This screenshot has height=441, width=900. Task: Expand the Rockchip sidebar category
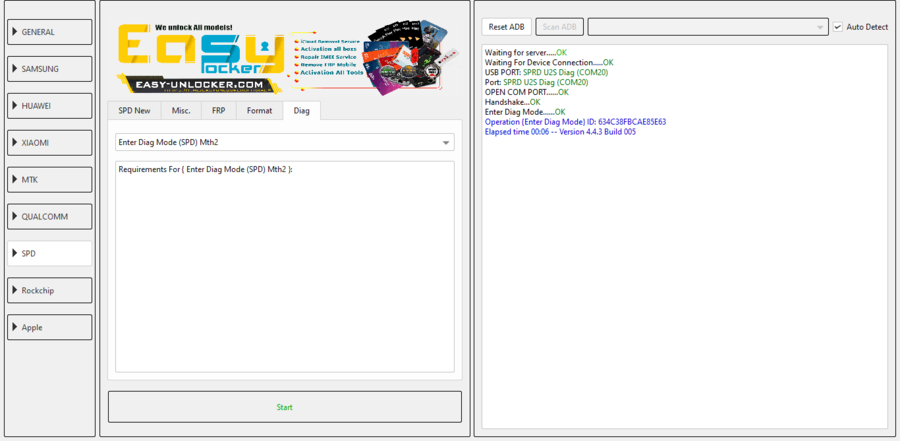[49, 291]
